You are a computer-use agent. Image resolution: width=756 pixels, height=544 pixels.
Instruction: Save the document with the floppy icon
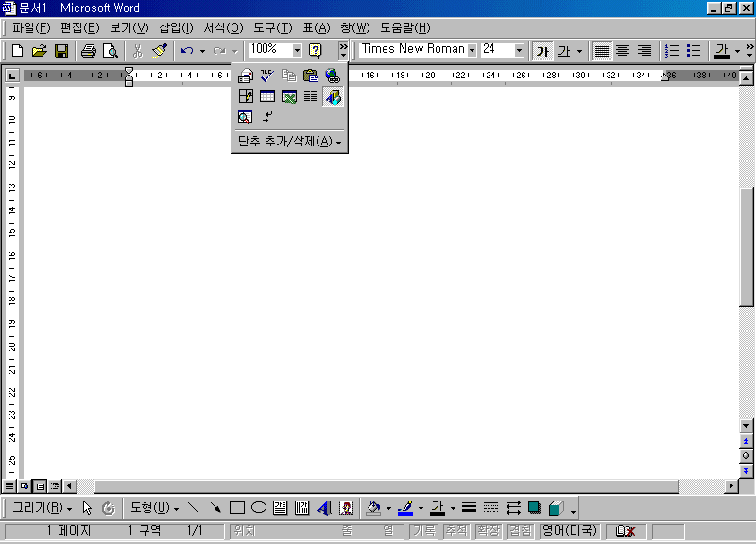coord(61,51)
